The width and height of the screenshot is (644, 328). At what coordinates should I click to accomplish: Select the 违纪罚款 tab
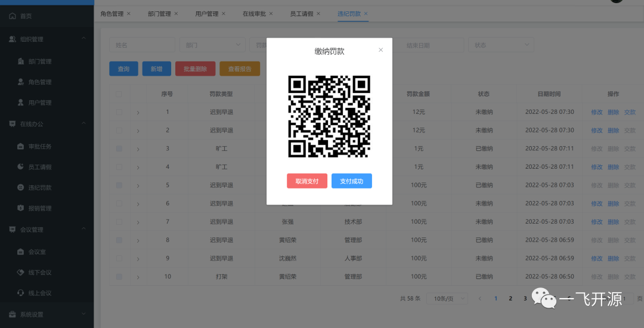(349, 14)
